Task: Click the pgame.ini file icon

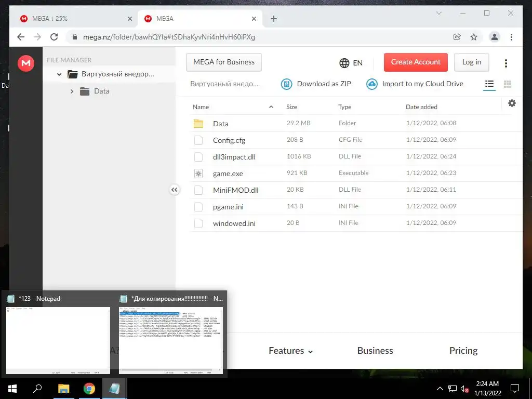Action: coord(198,207)
